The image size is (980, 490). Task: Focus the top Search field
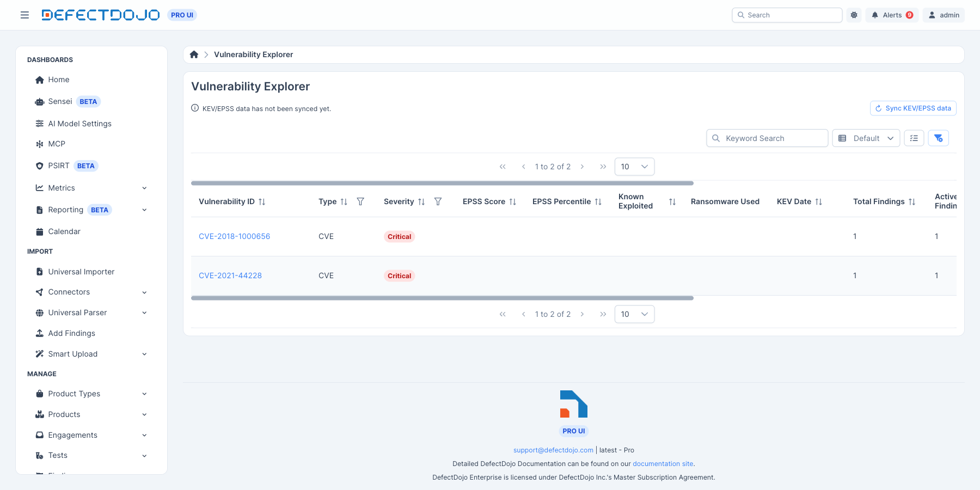click(787, 15)
